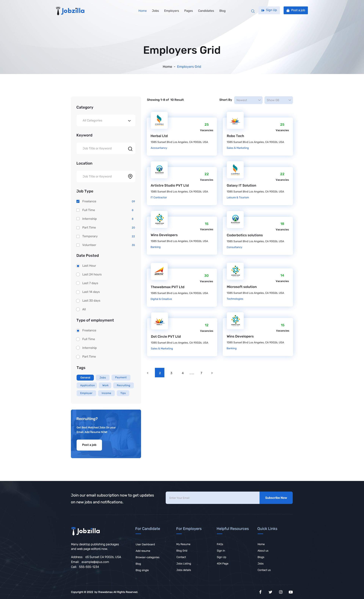Open Twitter icon in footer

tap(270, 592)
